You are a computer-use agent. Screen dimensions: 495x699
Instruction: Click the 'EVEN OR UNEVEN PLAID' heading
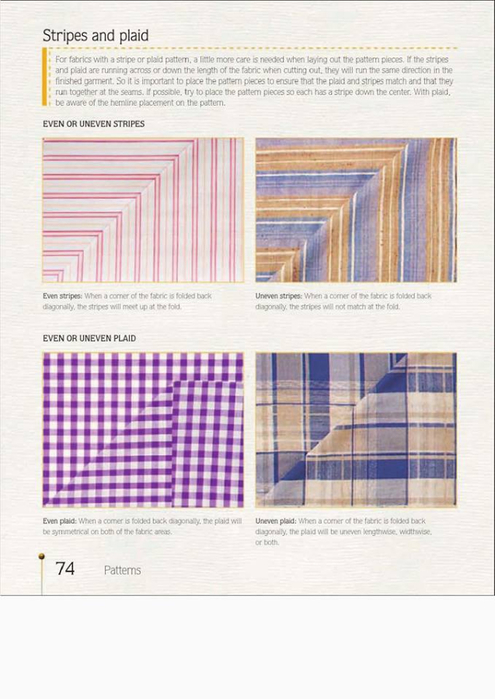coord(89,338)
